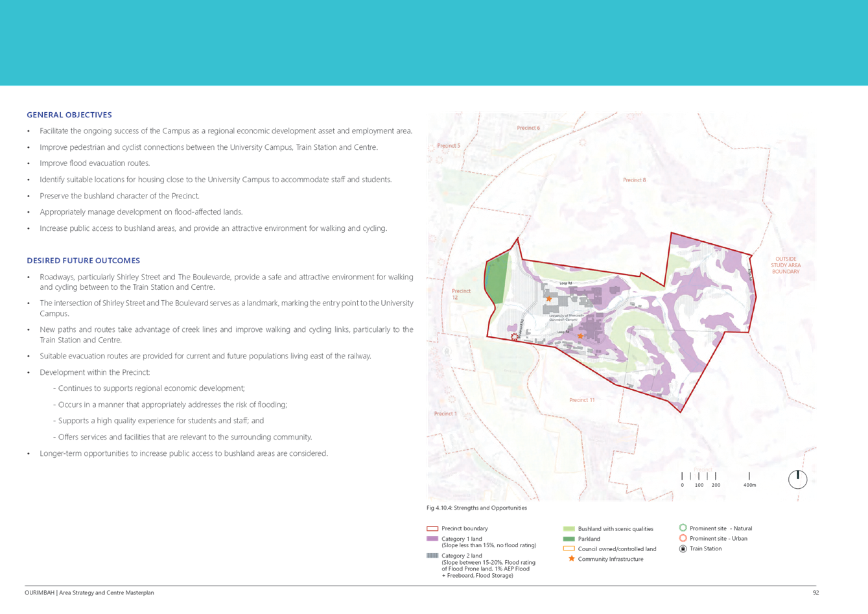This screenshot has height=614, width=868.
Task: Click the light green legend swatch
Action: 569,529
